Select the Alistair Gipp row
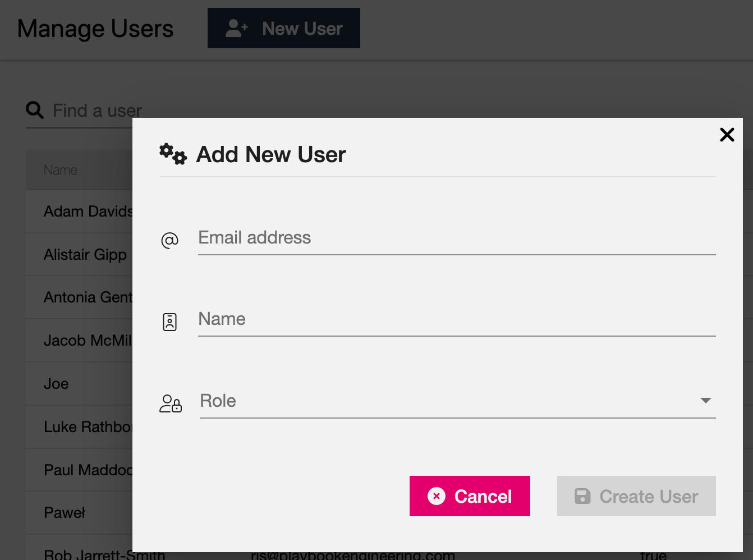This screenshot has width=753, height=560. [x=79, y=255]
